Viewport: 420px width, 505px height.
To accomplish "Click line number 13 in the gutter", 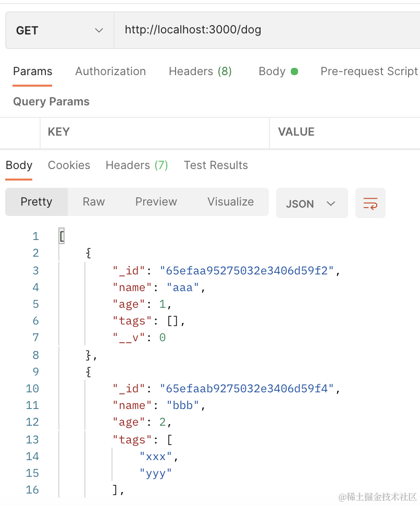I will [x=32, y=440].
